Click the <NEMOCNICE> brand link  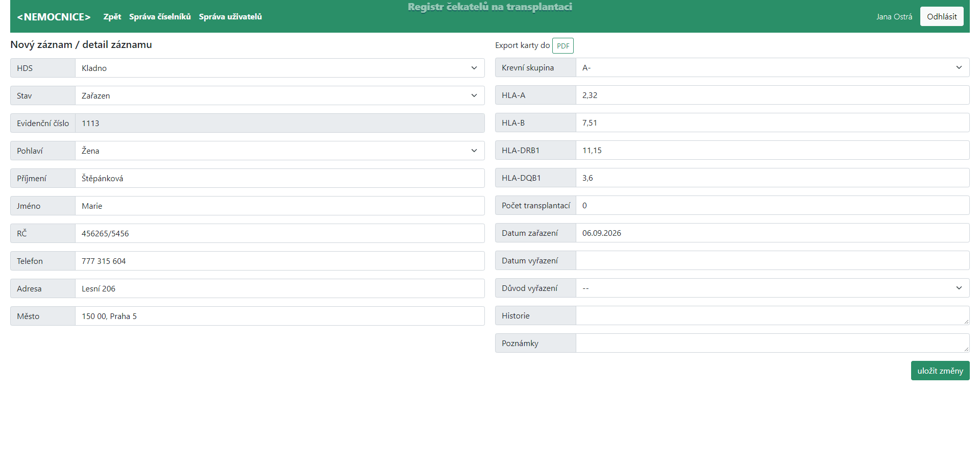54,17
